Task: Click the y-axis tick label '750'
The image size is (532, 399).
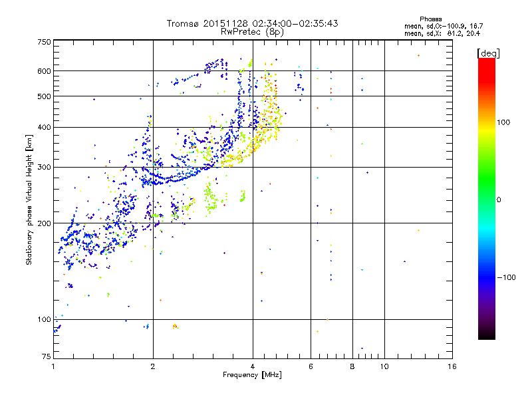Action: point(44,42)
